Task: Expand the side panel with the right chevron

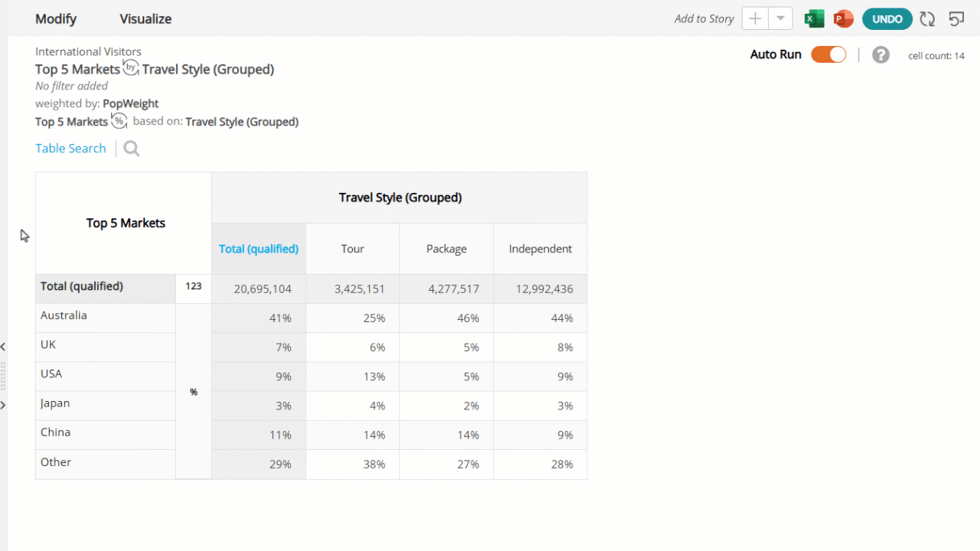Action: (3, 405)
